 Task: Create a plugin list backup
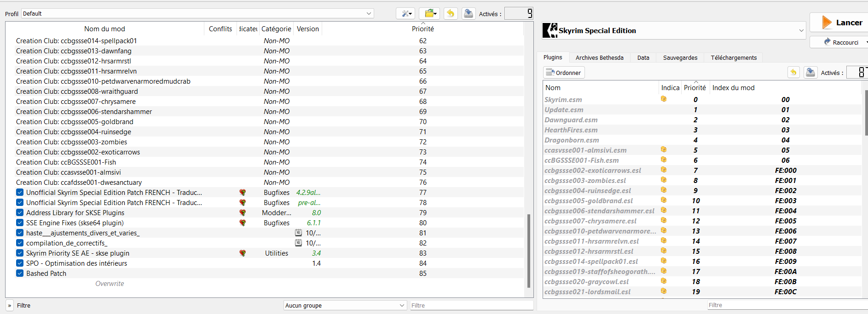pyautogui.click(x=810, y=73)
